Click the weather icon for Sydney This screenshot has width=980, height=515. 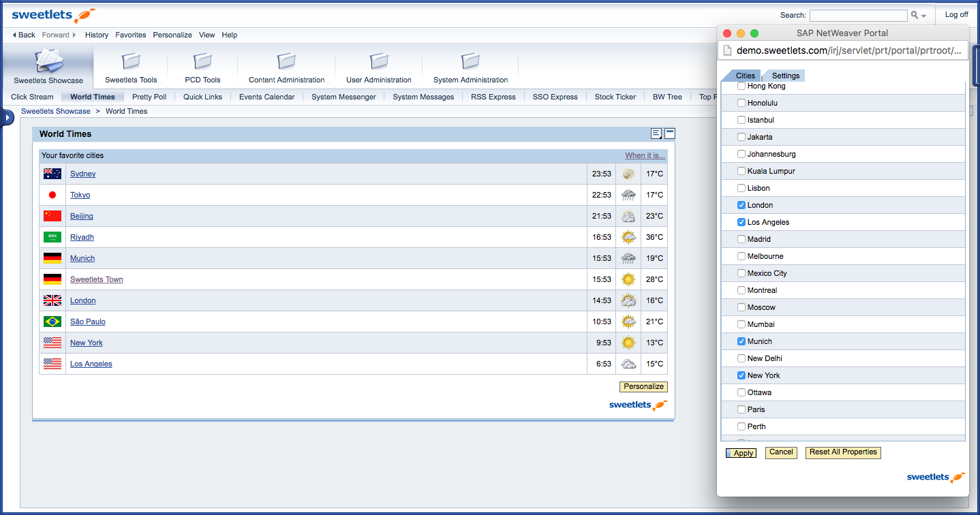(x=628, y=174)
